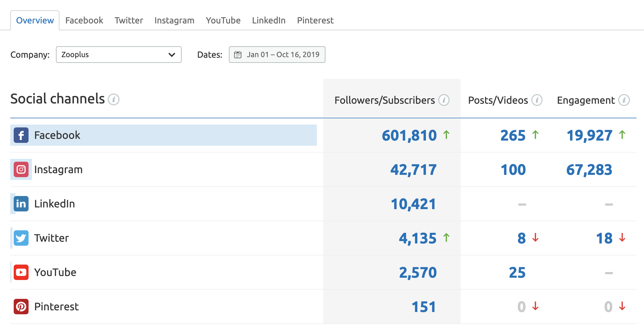Viewport: 644px width, 328px height.
Task: Click the LinkedIn logo icon in table
Action: (21, 204)
